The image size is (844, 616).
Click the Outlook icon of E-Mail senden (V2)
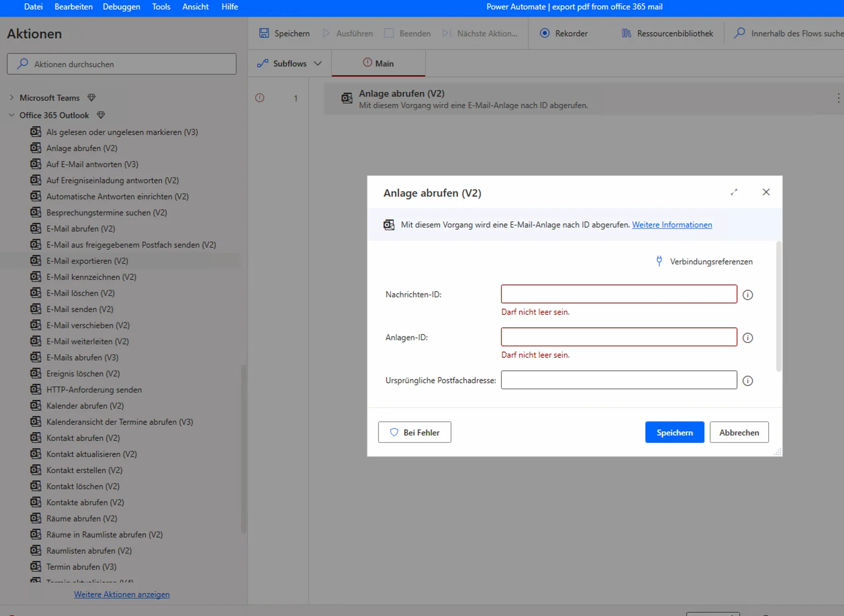(x=35, y=309)
